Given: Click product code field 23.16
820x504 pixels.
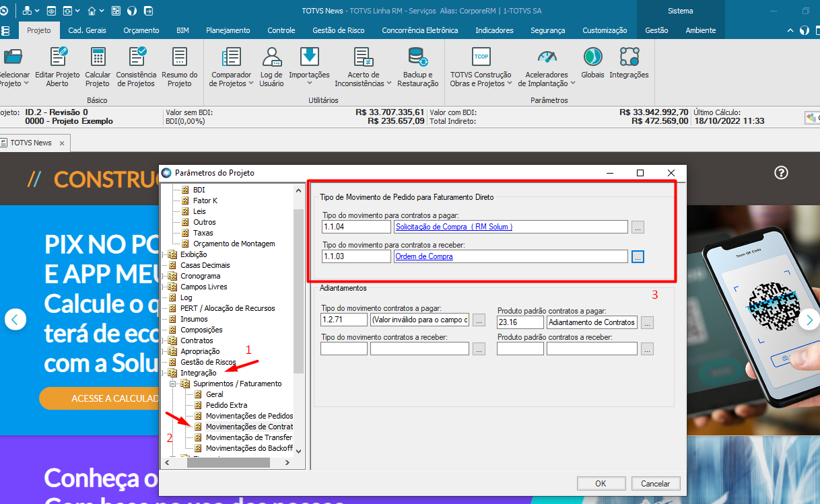Looking at the screenshot, I should 520,322.
